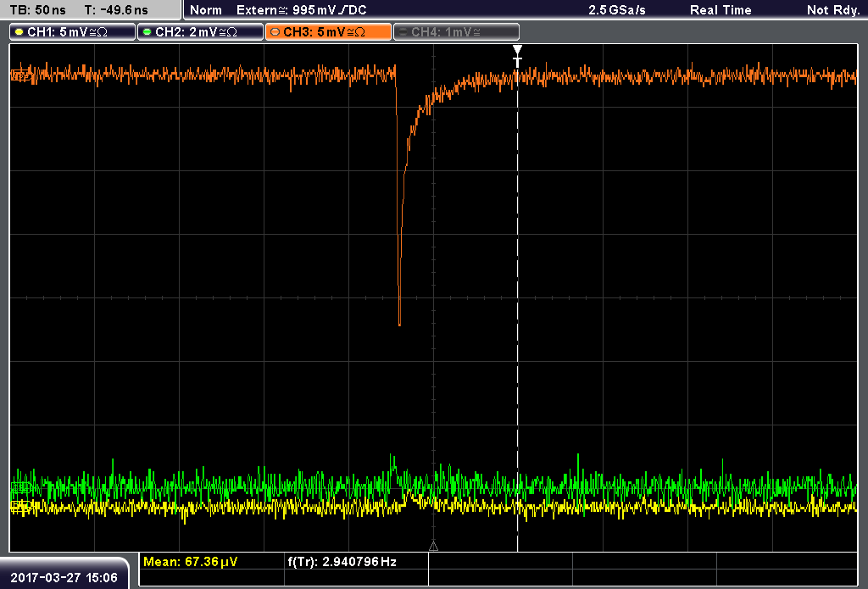The height and width of the screenshot is (589, 868).
Task: Click the TB: 50 ns timebase readout
Action: pyautogui.click(x=38, y=10)
